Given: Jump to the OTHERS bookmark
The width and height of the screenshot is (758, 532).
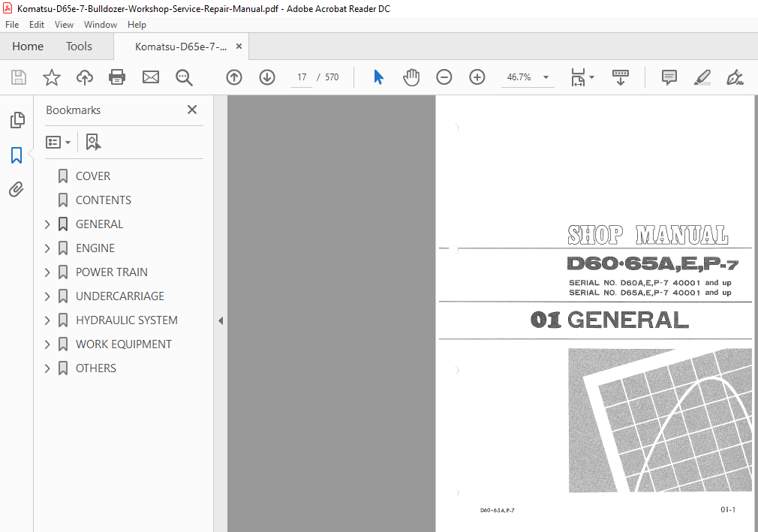Looking at the screenshot, I should tap(96, 368).
